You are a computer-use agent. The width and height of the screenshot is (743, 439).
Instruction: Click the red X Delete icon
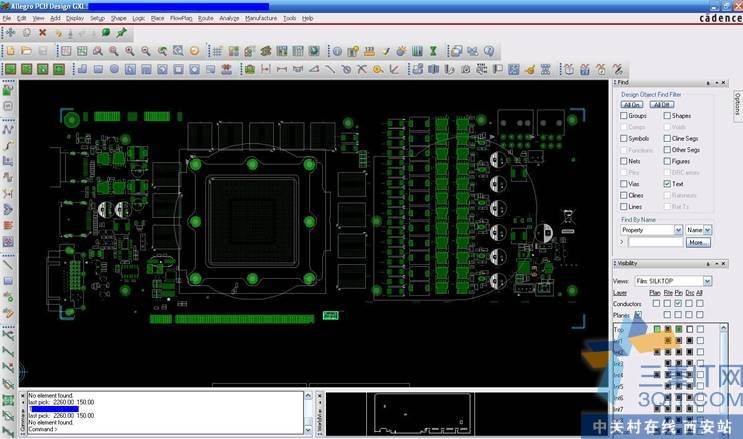tap(42, 33)
